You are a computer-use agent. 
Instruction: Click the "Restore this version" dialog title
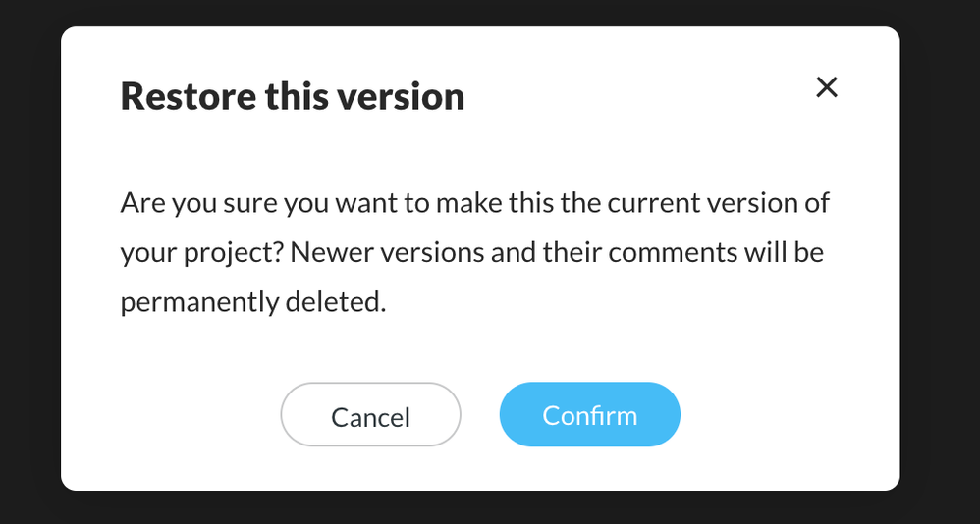click(292, 97)
